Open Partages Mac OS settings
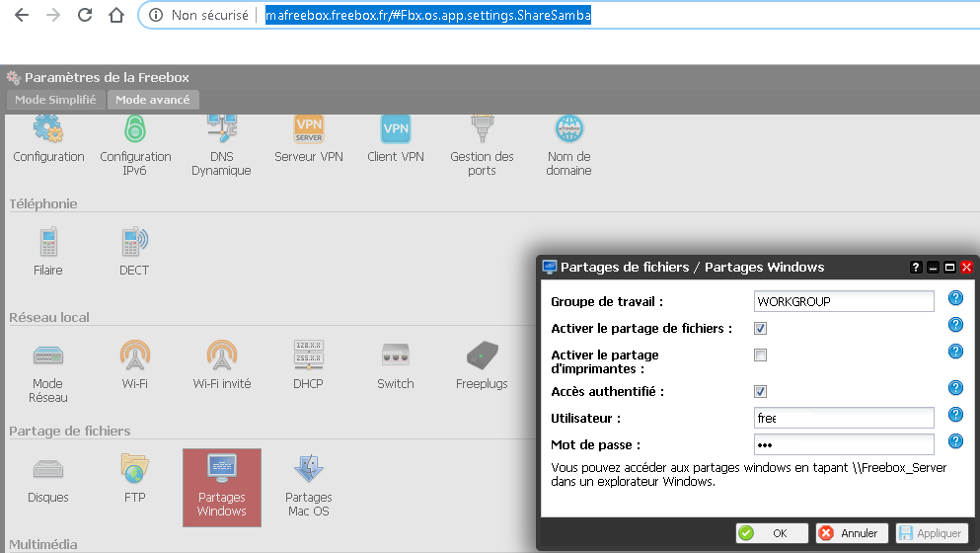This screenshot has width=980, height=553. pos(309,486)
